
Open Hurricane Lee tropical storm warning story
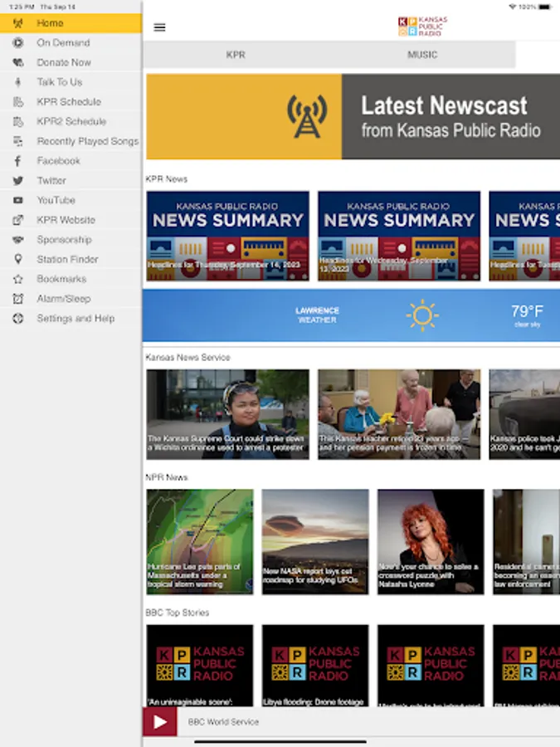coord(200,542)
